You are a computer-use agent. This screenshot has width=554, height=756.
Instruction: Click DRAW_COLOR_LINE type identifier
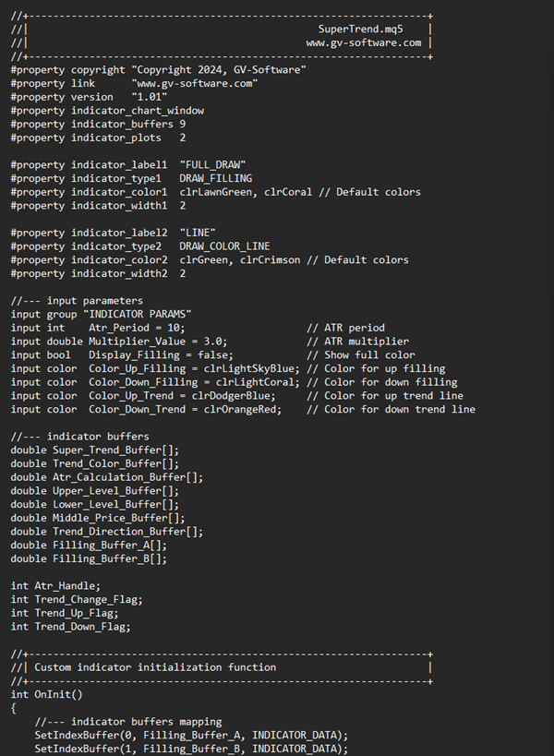[224, 246]
